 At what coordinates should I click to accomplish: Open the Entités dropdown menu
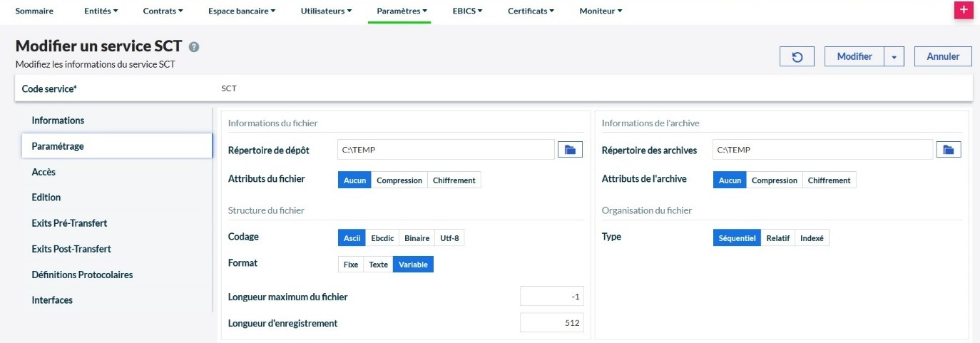pos(101,11)
